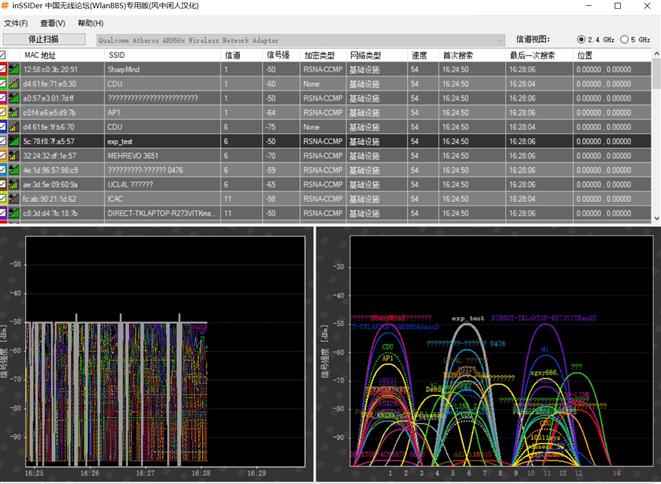Click the signal icon in SharpMind row
The image size is (661, 484).
coord(14,69)
